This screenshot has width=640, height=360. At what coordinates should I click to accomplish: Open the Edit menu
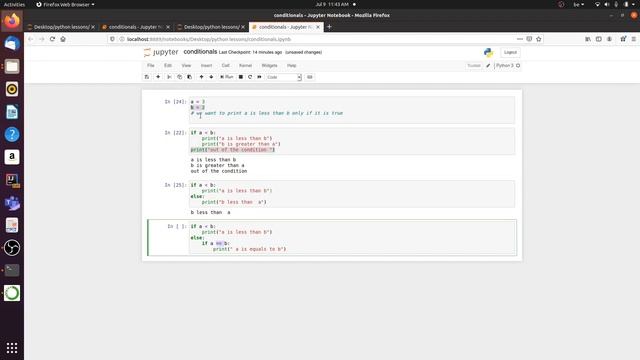168,65
